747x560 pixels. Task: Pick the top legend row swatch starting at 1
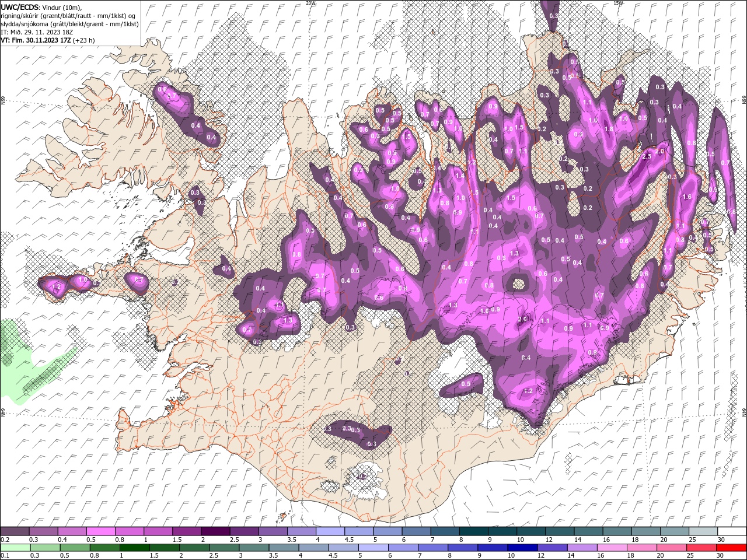pos(158,531)
